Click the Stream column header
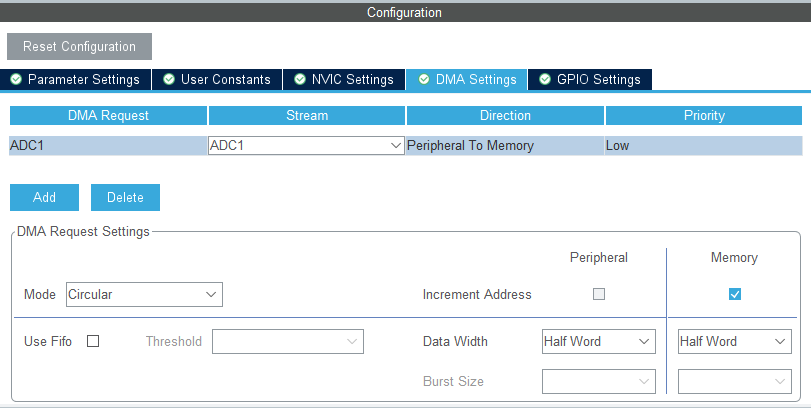The height and width of the screenshot is (408, 811). pyautogui.click(x=307, y=115)
